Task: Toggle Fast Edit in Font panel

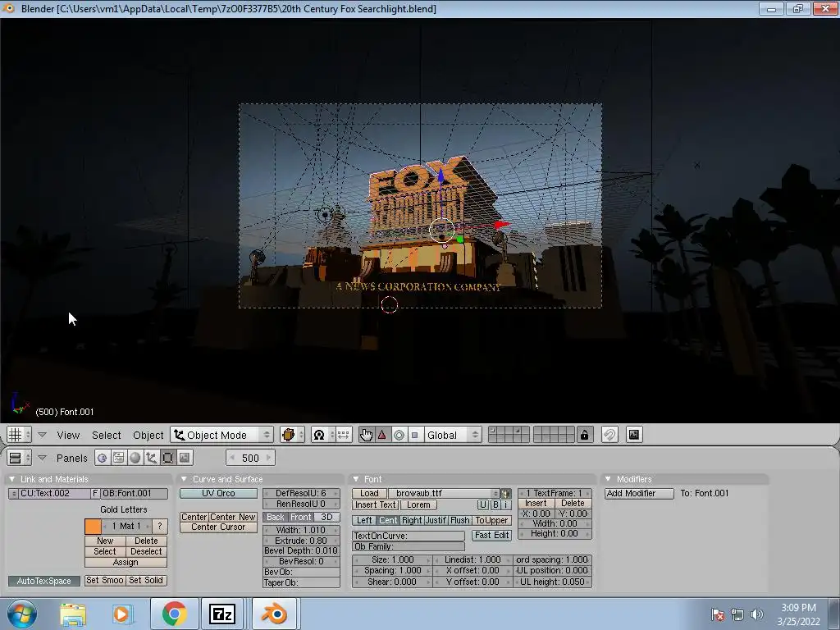Action: coord(492,535)
